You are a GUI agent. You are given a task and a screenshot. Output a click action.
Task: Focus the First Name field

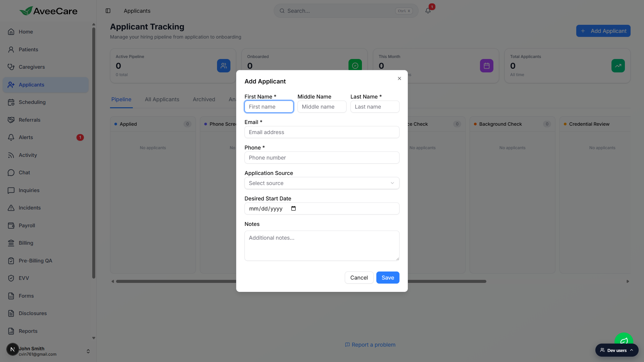pos(269,107)
